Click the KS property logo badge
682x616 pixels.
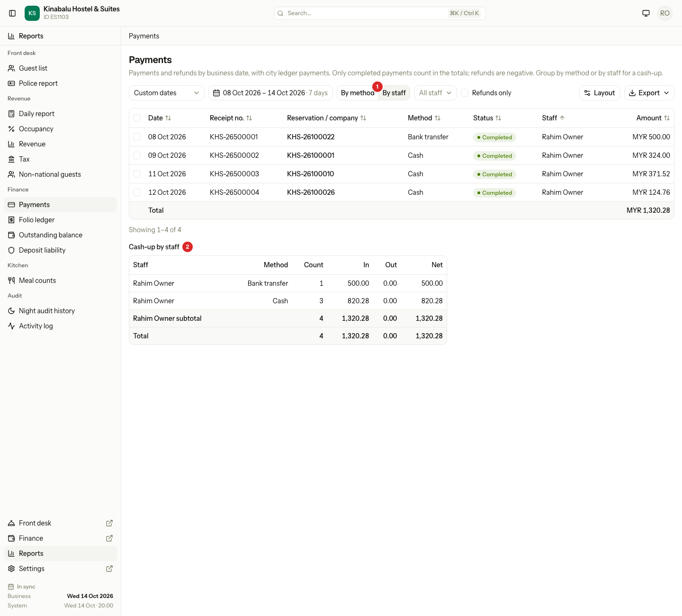pos(32,13)
